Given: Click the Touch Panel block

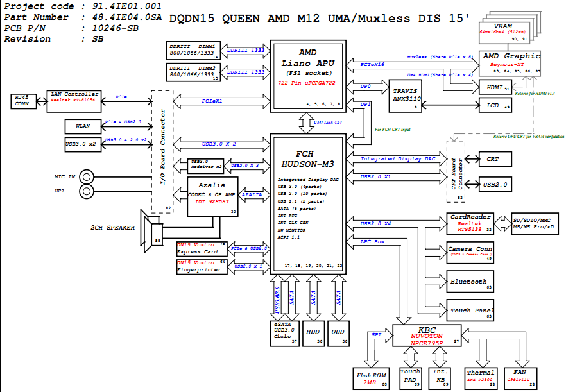Looking at the screenshot, I should click(x=470, y=310).
